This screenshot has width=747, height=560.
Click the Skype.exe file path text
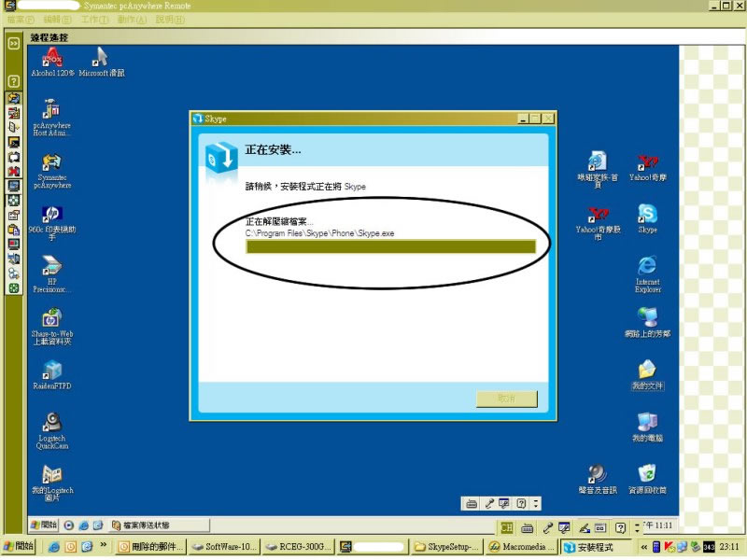point(319,233)
